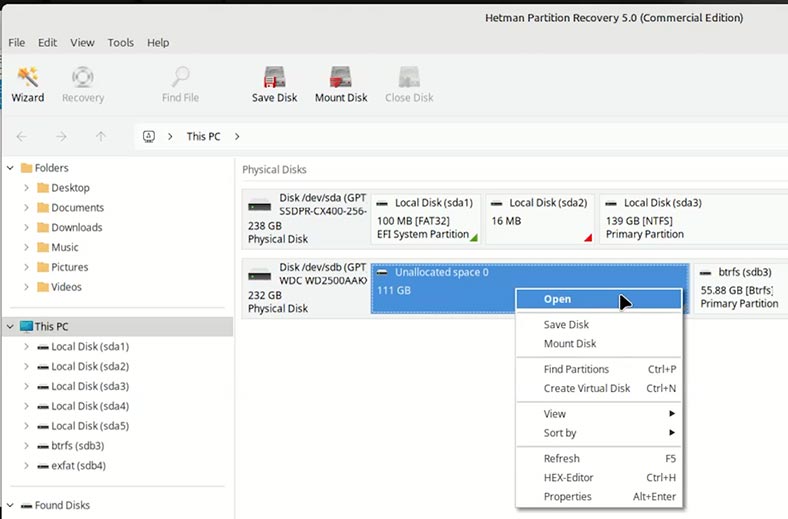Open the Sort by submenu

(599, 433)
